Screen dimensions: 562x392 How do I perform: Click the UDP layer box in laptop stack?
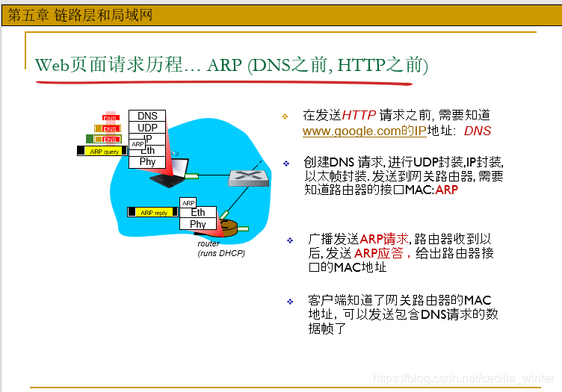(147, 128)
